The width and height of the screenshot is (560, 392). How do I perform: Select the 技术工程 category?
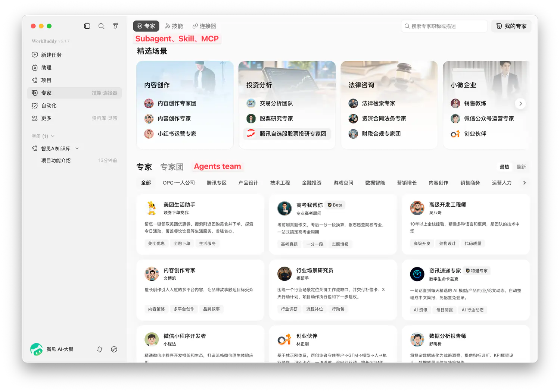click(x=280, y=183)
